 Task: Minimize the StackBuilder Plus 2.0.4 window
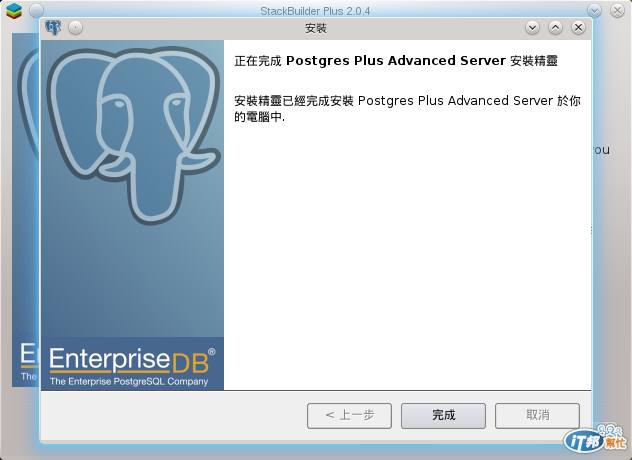point(595,10)
